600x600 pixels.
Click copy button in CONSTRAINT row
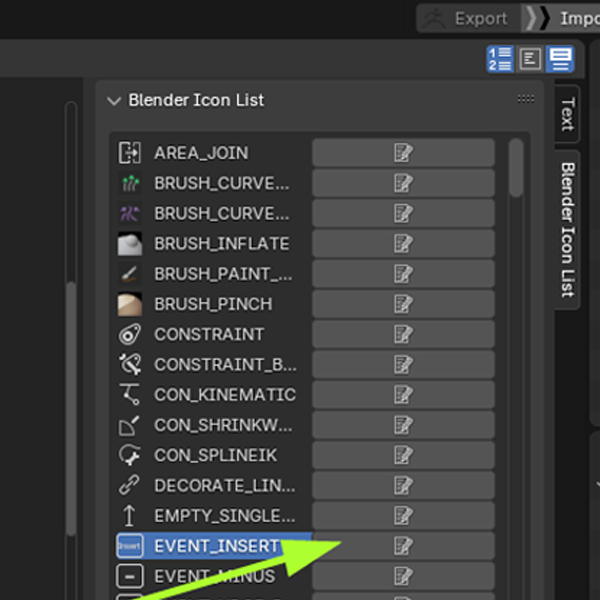pyautogui.click(x=403, y=334)
